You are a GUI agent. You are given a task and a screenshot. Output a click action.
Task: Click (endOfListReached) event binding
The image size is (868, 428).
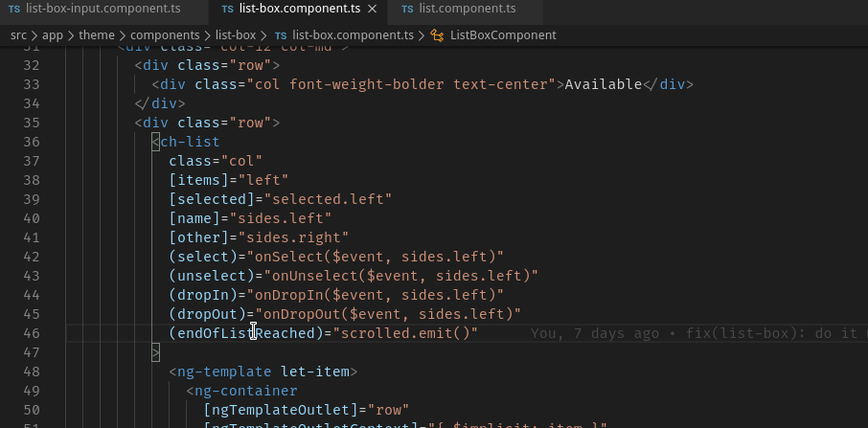click(x=246, y=333)
